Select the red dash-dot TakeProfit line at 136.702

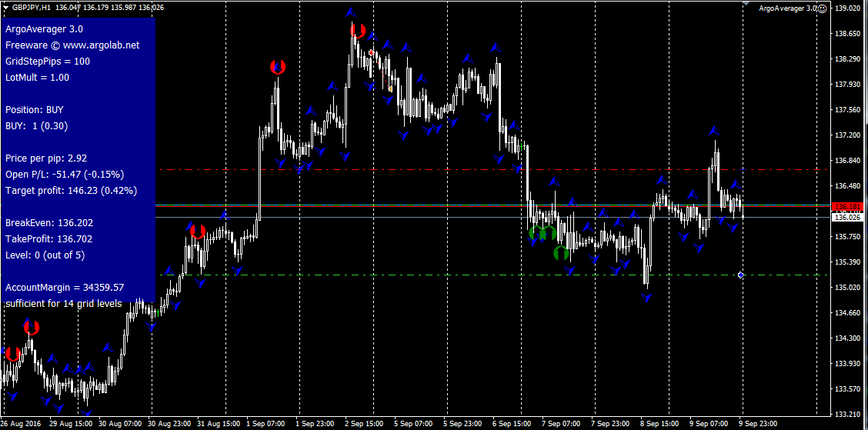492,169
